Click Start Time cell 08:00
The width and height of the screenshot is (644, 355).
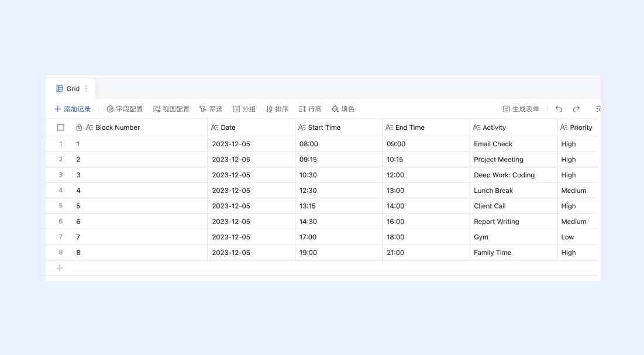pos(339,144)
